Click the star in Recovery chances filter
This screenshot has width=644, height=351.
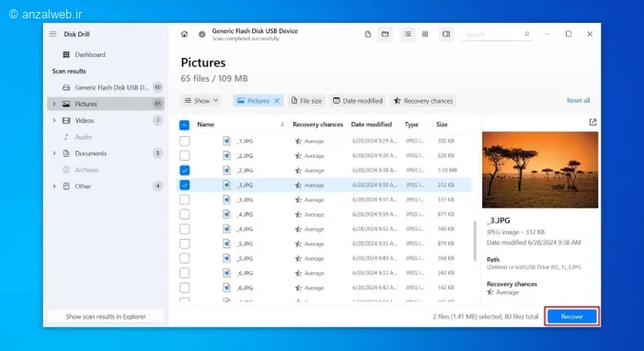(x=397, y=101)
